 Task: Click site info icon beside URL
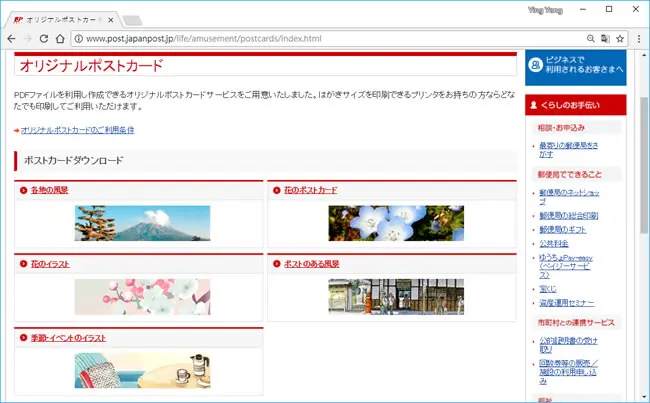pyautogui.click(x=78, y=39)
